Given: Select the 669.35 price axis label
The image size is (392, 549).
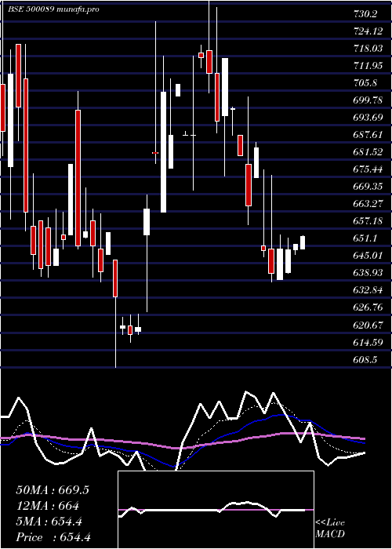Looking at the screenshot, I should point(368,187).
